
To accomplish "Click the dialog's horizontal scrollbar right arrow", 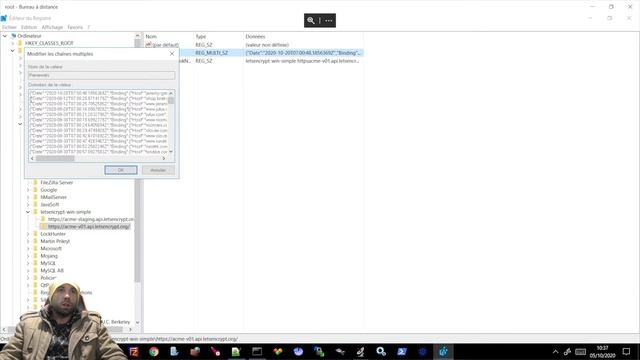I will (164, 158).
